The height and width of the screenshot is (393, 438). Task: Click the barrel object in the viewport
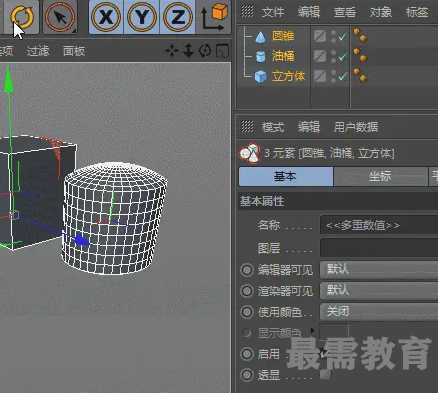coord(115,218)
